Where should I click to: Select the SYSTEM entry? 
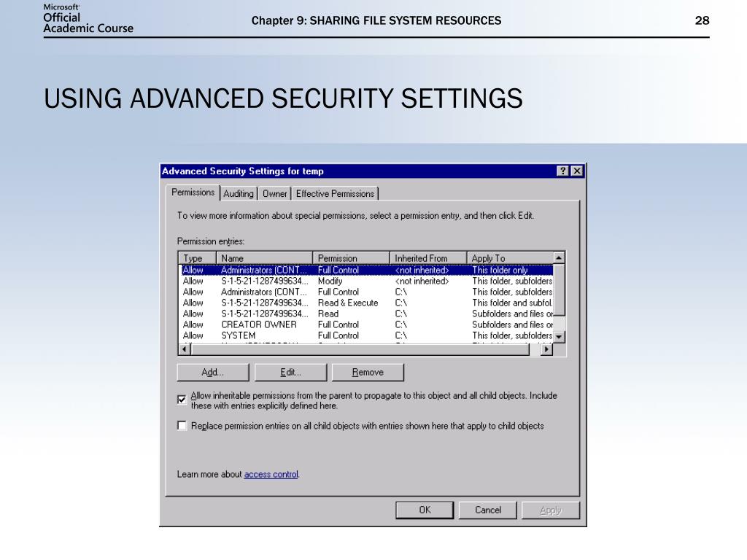tap(366, 335)
